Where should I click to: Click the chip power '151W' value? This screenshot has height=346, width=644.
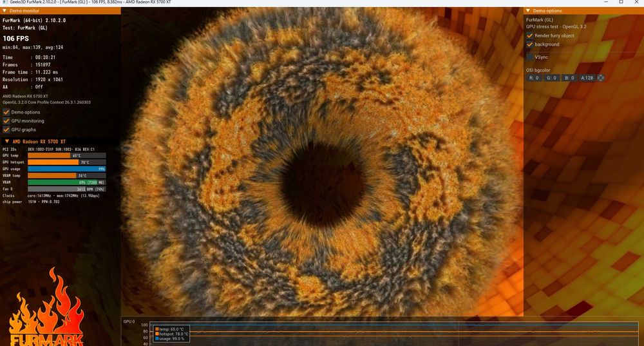click(x=32, y=202)
